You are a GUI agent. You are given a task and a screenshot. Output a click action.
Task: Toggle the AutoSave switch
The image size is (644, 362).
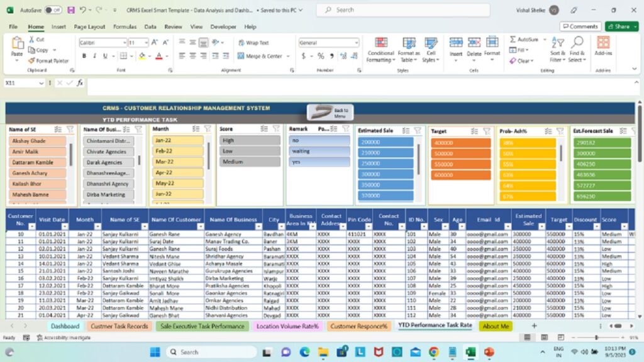tap(53, 10)
